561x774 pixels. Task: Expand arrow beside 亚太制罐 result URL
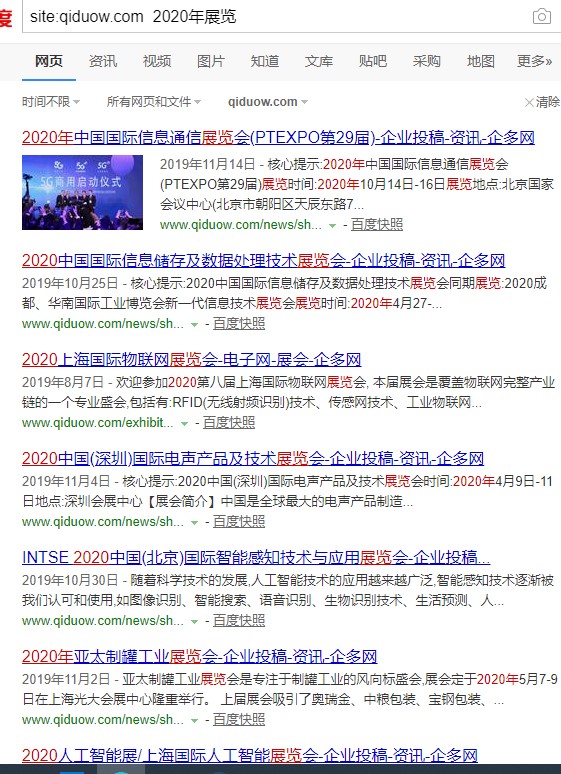coord(195,720)
